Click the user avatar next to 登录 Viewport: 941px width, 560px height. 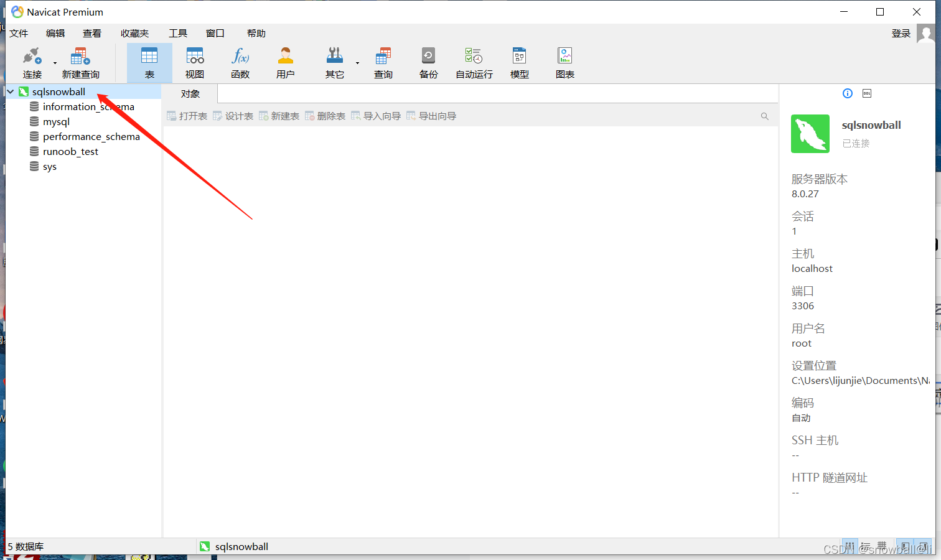point(925,34)
